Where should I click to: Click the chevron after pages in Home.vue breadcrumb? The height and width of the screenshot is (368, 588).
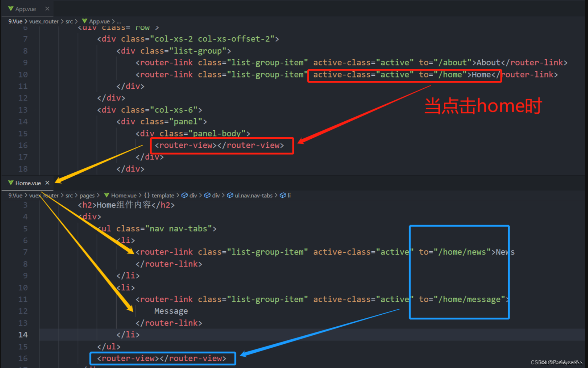tap(98, 195)
